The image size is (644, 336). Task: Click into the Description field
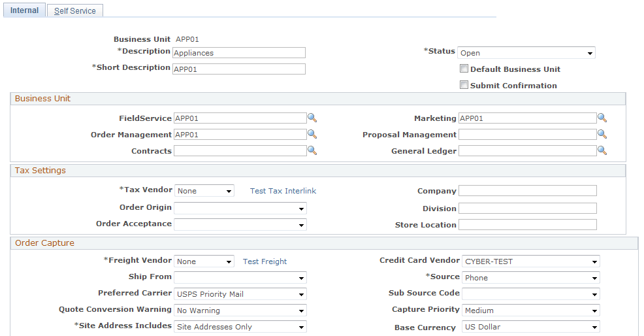click(238, 53)
